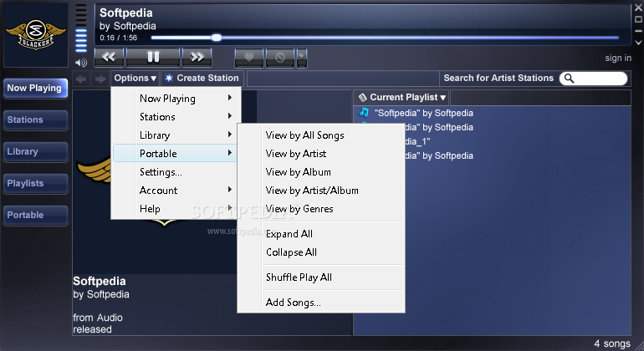Screen dimensions: 644x351
Task: Click the Slacker logo in the top-left corner
Action: pos(36,34)
